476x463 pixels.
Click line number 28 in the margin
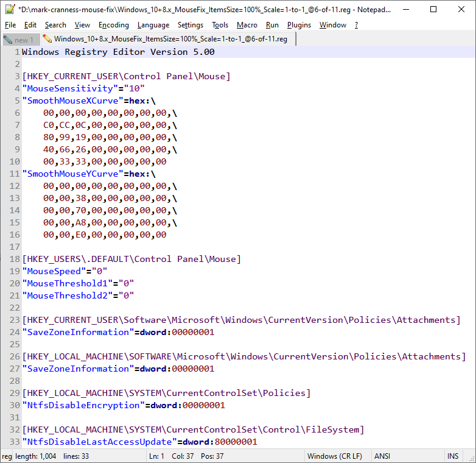pyautogui.click(x=15, y=381)
